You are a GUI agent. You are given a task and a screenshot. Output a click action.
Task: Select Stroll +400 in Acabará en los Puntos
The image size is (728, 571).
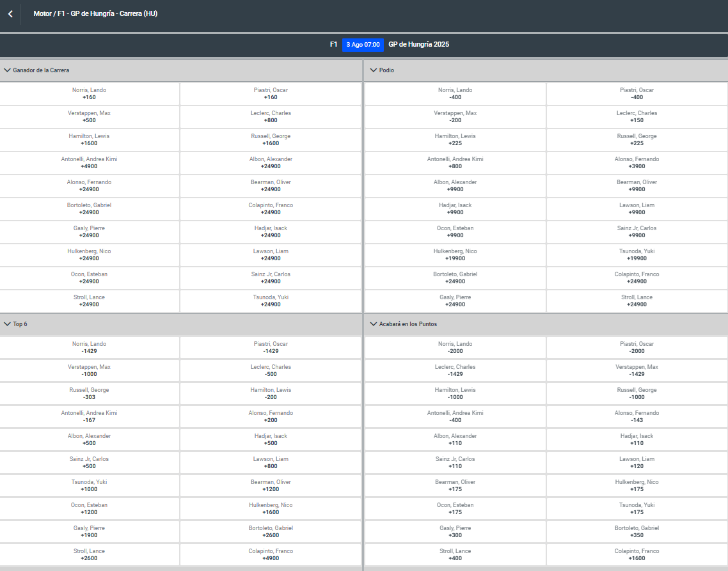pos(455,555)
